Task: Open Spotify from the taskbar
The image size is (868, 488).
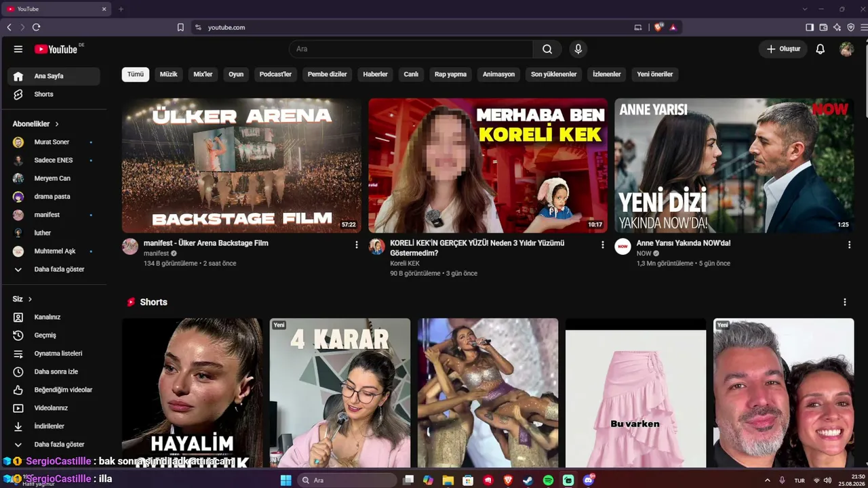Action: [548, 480]
